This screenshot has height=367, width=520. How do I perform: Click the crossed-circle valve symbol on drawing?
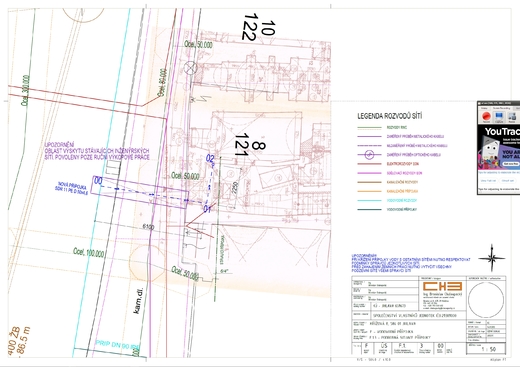(x=191, y=68)
